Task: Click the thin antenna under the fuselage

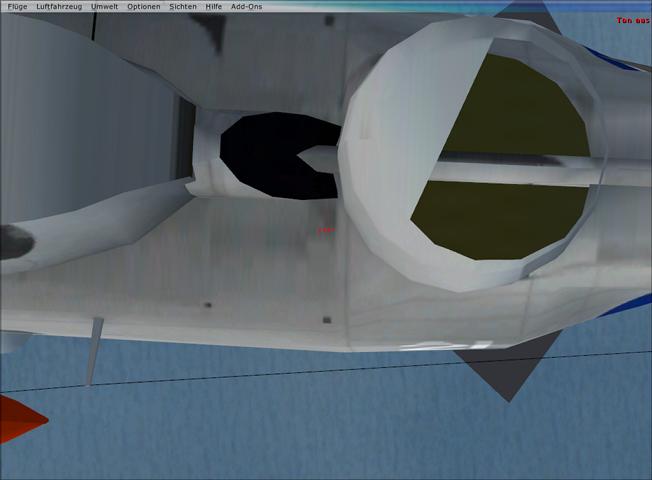Action: coord(93,350)
